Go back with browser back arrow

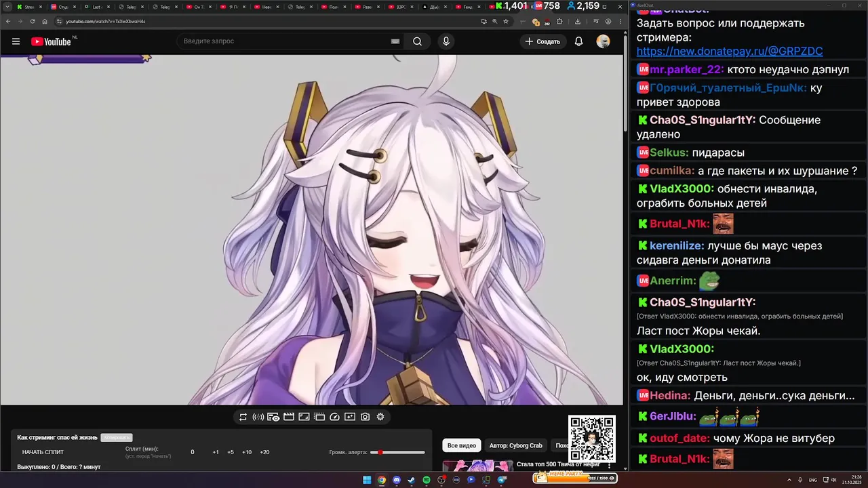click(x=8, y=21)
